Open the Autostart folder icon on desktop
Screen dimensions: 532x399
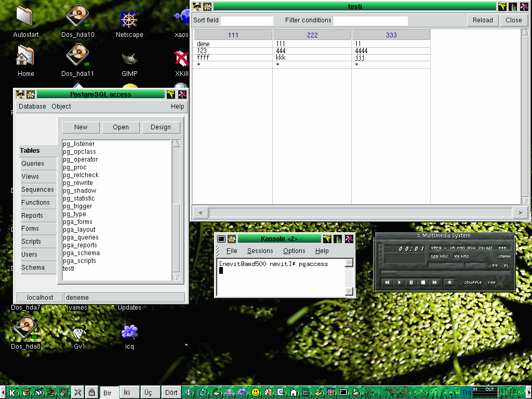click(x=25, y=16)
